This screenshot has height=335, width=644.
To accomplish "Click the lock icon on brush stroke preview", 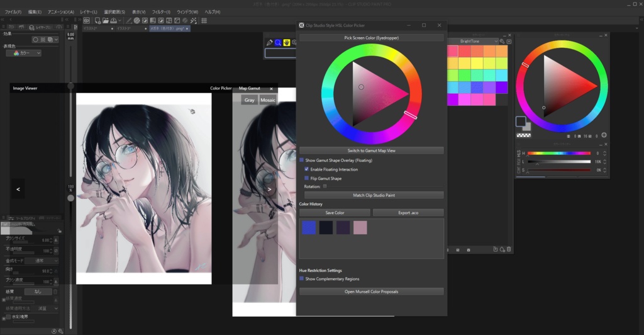I will [60, 231].
